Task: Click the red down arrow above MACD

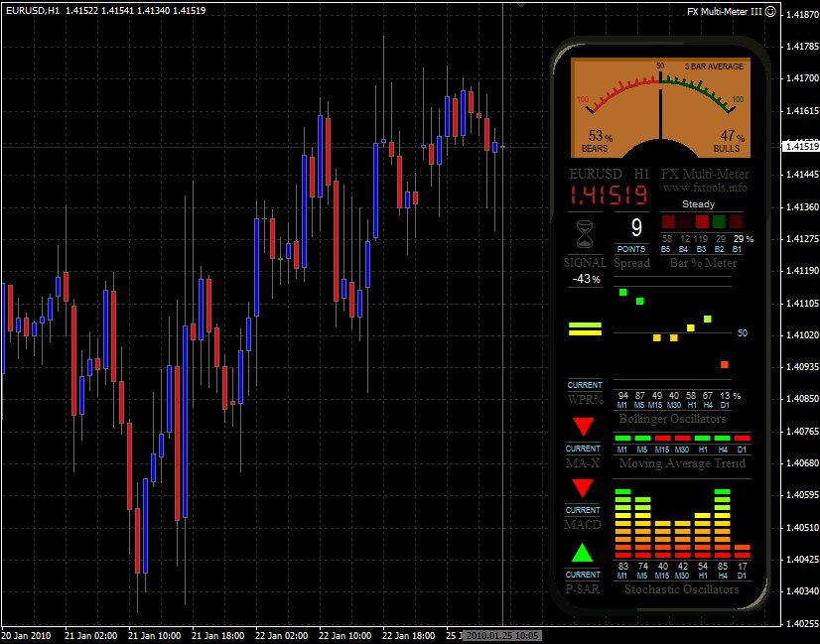Action: (x=584, y=488)
